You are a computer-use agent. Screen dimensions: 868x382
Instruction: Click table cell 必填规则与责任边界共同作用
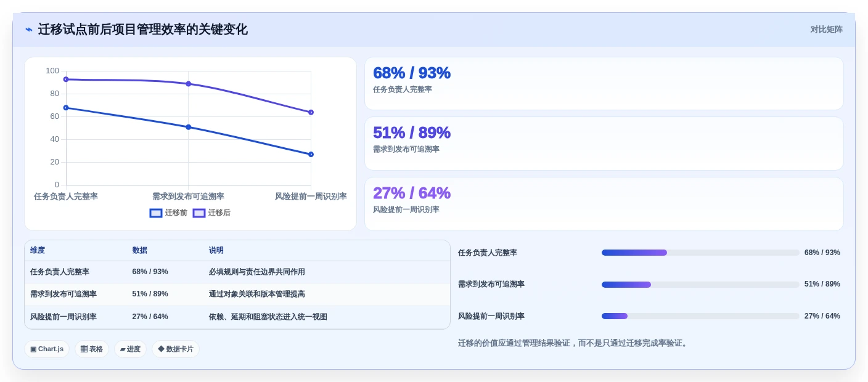[257, 272]
